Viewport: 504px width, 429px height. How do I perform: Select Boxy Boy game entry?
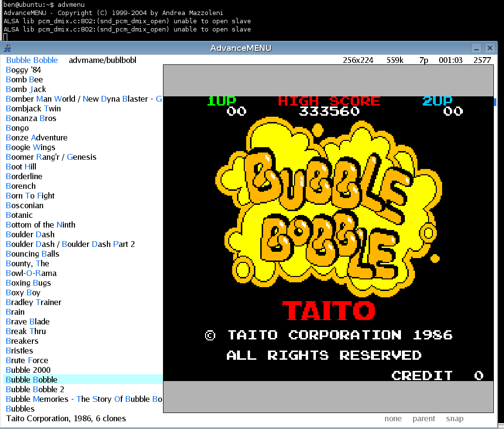(x=23, y=292)
